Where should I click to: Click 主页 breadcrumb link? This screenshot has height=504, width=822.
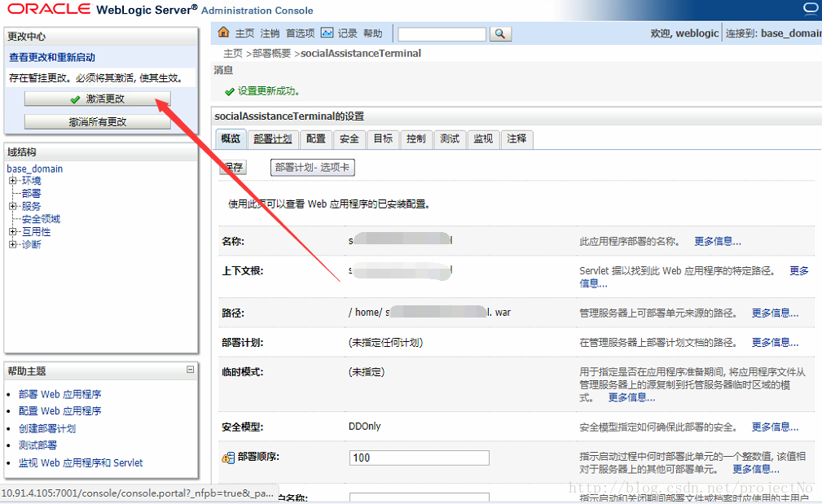233,54
